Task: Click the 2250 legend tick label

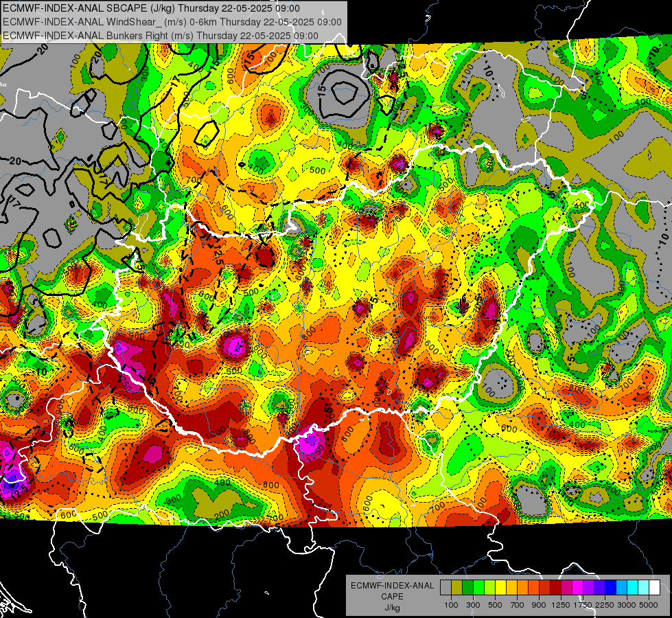Action: tap(605, 605)
